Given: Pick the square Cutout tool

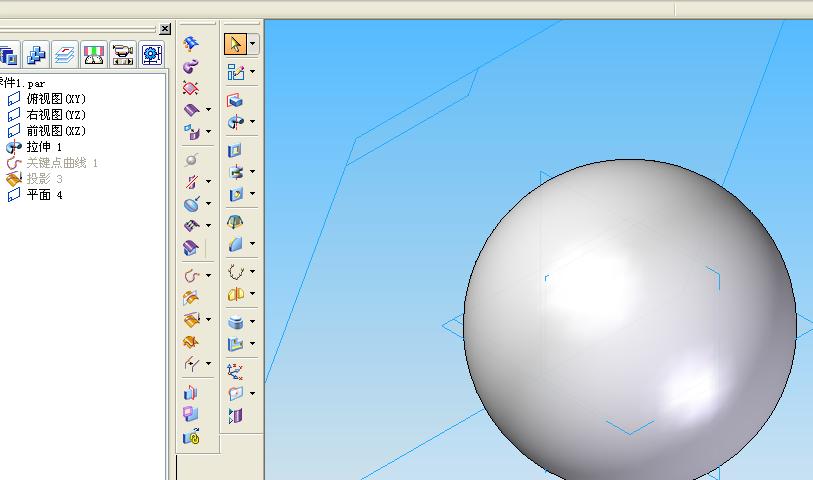Looking at the screenshot, I should click(x=235, y=150).
